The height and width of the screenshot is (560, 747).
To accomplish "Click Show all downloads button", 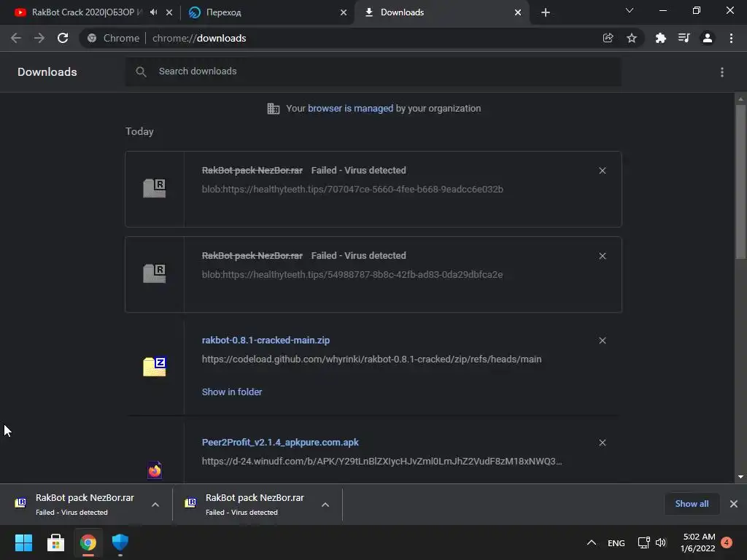I will pyautogui.click(x=692, y=504).
